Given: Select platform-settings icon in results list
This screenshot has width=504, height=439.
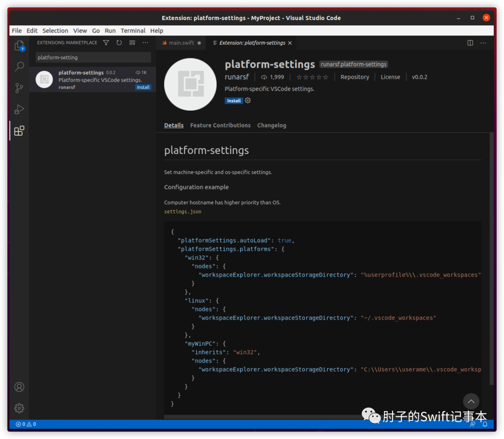Looking at the screenshot, I should pos(44,79).
